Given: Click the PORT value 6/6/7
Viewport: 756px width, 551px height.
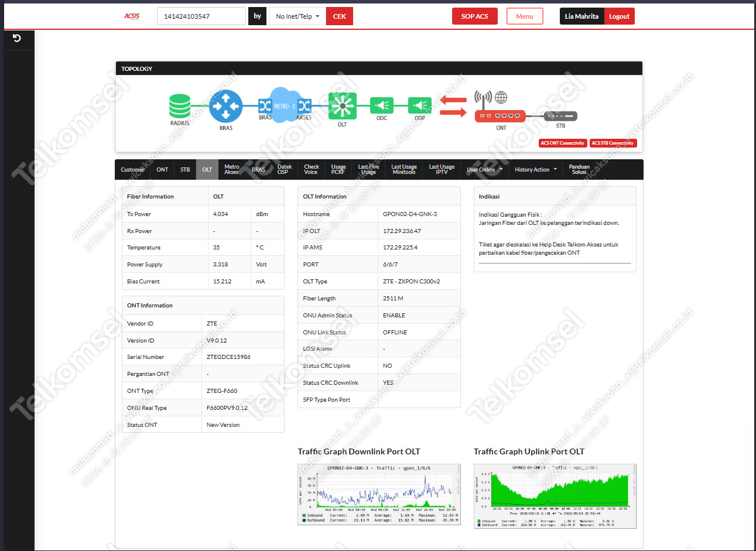Looking at the screenshot, I should [390, 265].
